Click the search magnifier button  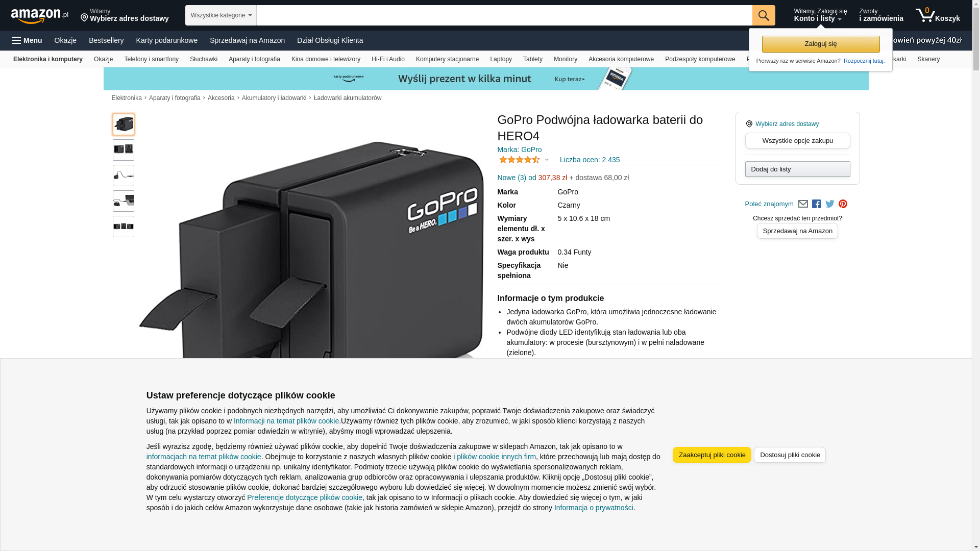[x=764, y=15]
